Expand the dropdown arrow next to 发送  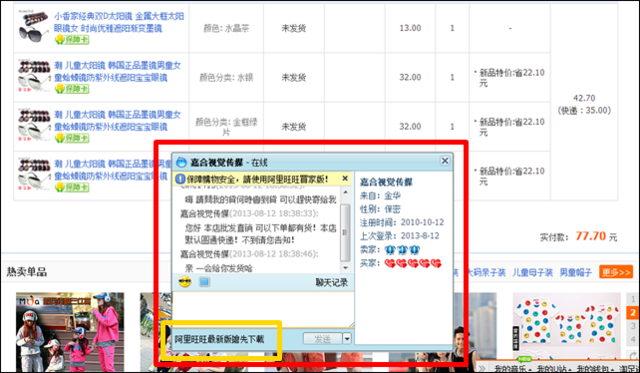(x=347, y=339)
